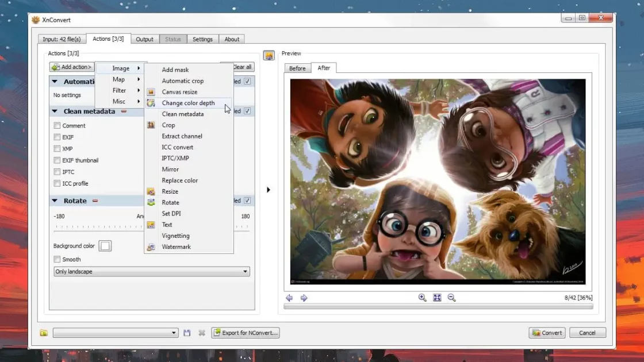Tick the ICC profile checkbox

57,184
